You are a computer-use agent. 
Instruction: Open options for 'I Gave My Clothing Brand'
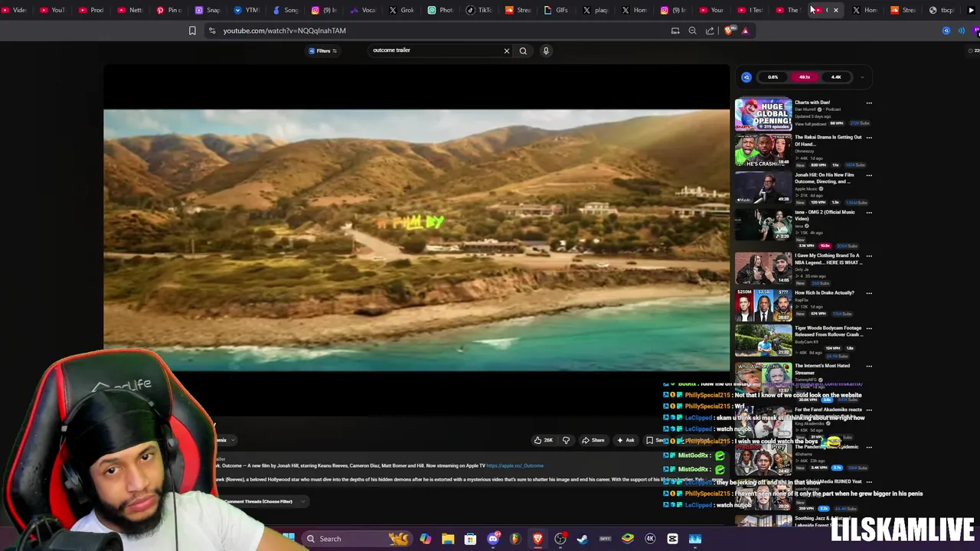(869, 256)
